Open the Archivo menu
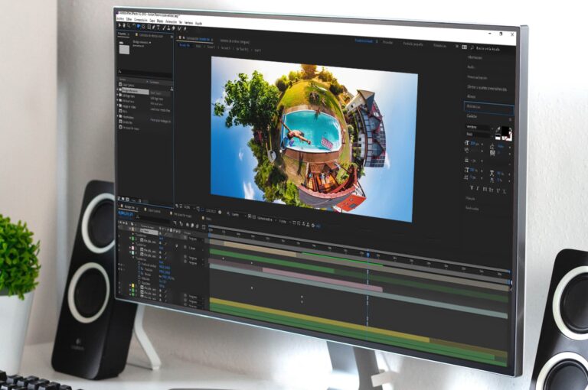This screenshot has width=588, height=390. click(x=120, y=18)
